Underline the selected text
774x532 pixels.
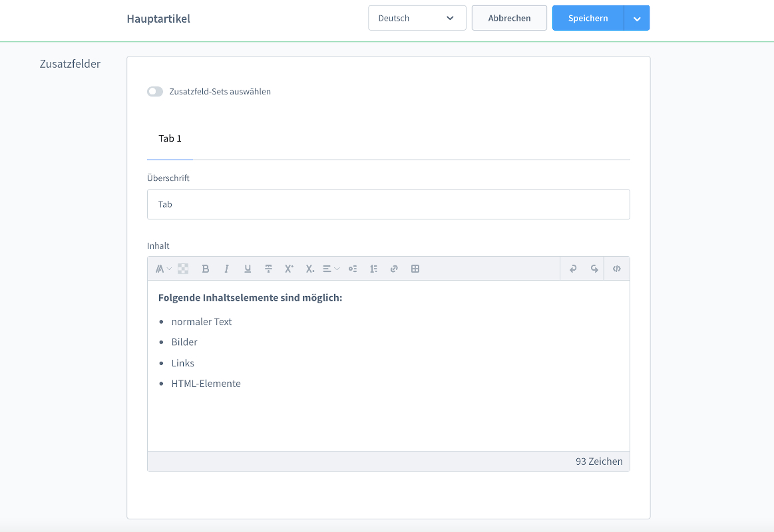click(x=248, y=269)
